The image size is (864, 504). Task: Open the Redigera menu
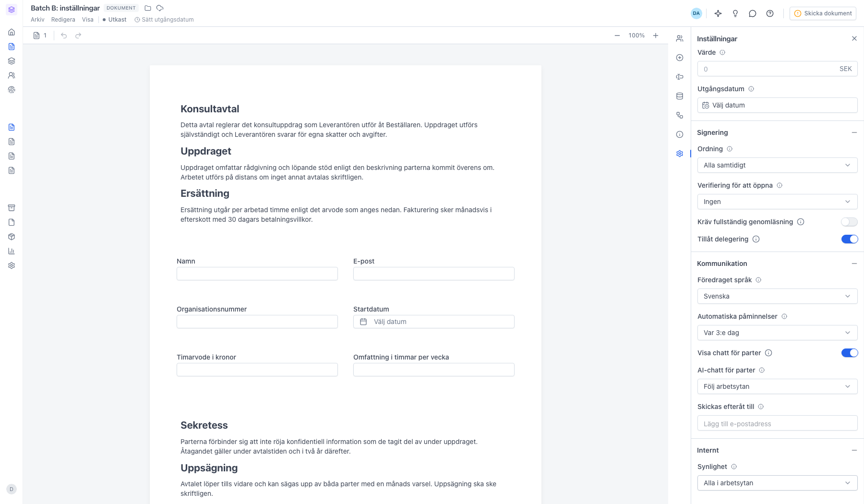point(63,20)
